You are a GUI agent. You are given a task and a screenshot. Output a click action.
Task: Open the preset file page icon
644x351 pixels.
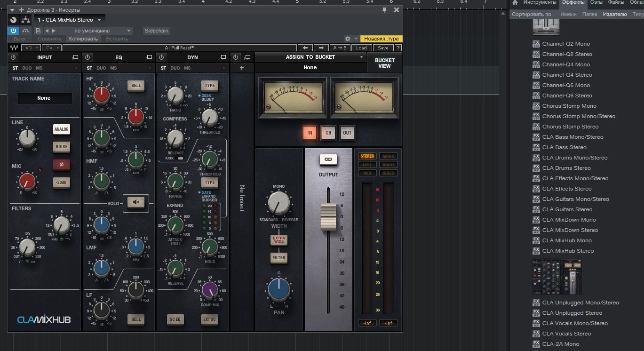point(39,31)
